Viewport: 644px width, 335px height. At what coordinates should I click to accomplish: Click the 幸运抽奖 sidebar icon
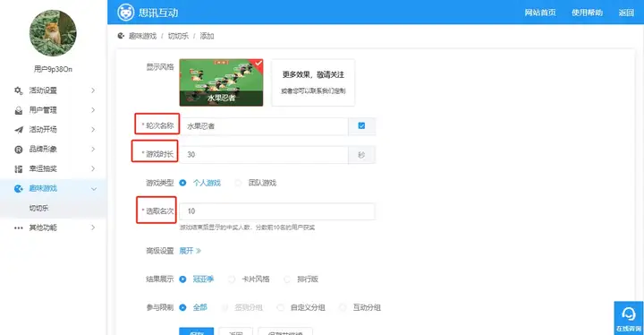pos(19,168)
